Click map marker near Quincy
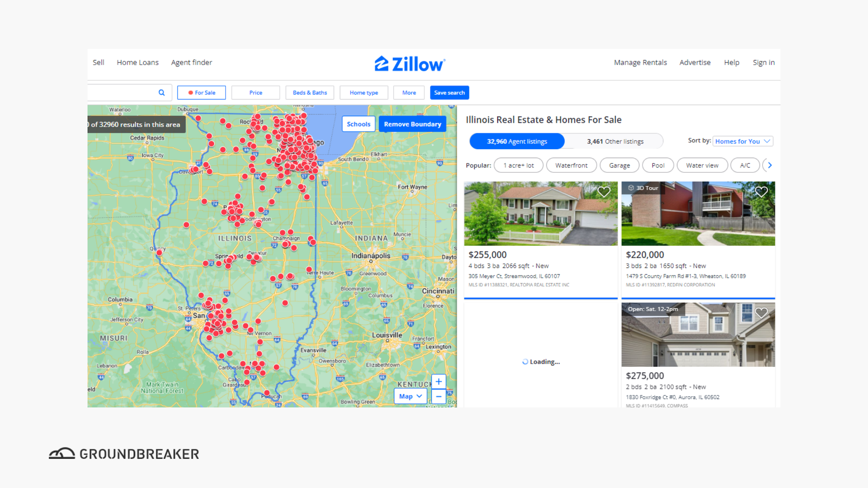 (159, 253)
